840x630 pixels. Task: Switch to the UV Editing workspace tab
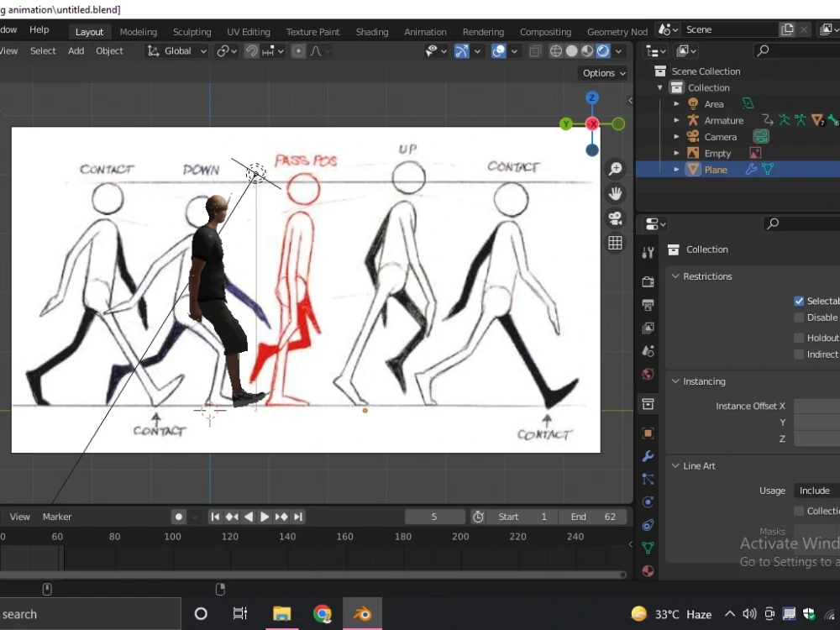pos(249,32)
